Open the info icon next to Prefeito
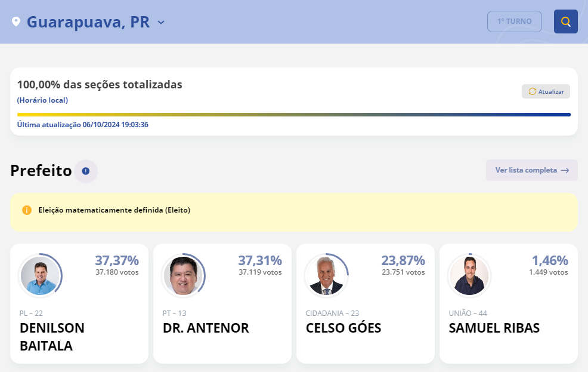 (x=85, y=171)
